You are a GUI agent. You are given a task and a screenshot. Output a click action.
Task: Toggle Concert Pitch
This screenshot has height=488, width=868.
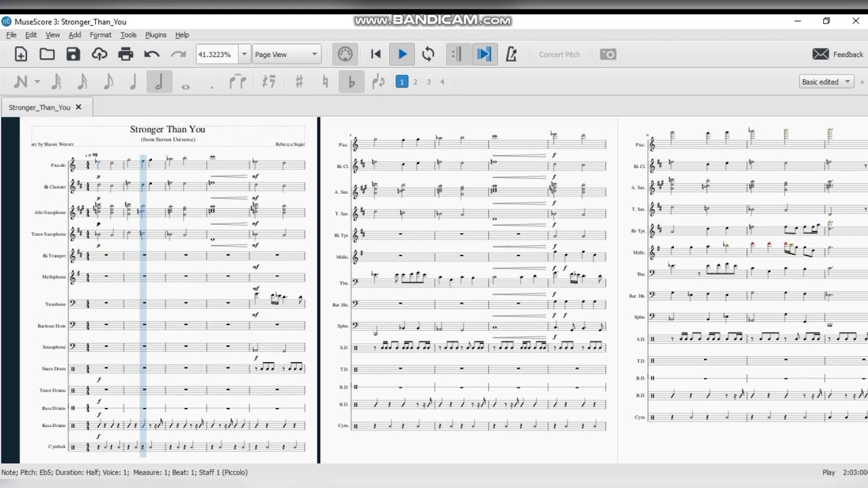[x=559, y=54]
